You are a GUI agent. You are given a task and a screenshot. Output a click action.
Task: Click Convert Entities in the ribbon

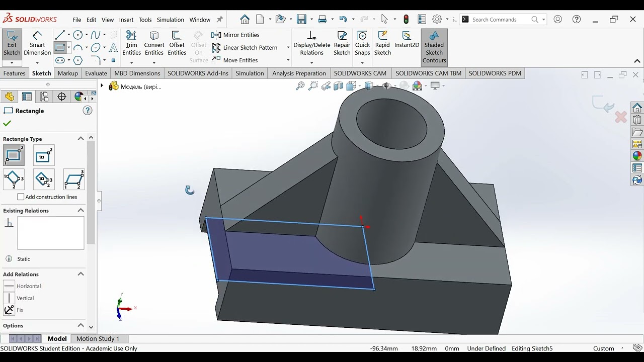click(154, 44)
